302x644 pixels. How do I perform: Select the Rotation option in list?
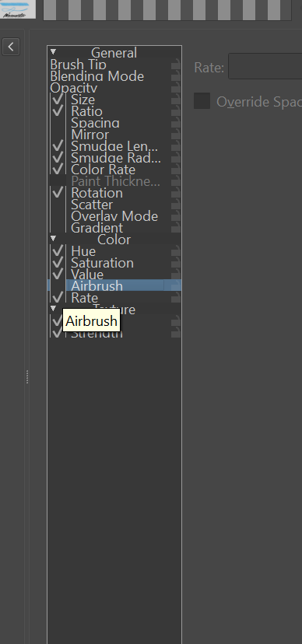[97, 193]
